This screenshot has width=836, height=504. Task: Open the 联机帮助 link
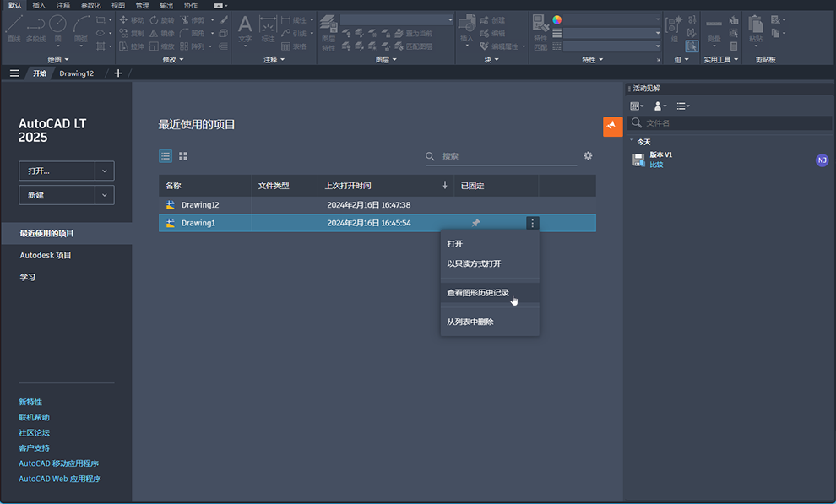coord(34,417)
